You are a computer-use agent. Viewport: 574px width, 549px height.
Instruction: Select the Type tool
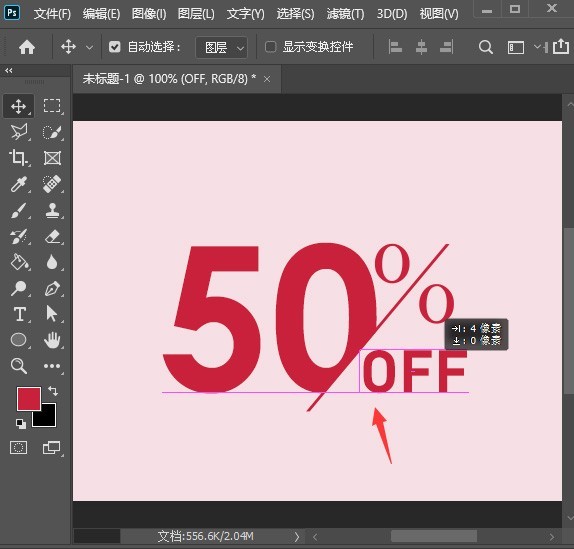(19, 314)
